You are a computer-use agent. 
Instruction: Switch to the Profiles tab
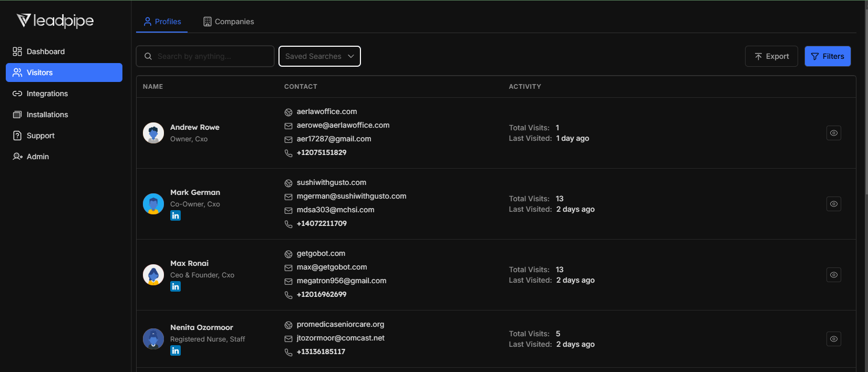point(162,22)
